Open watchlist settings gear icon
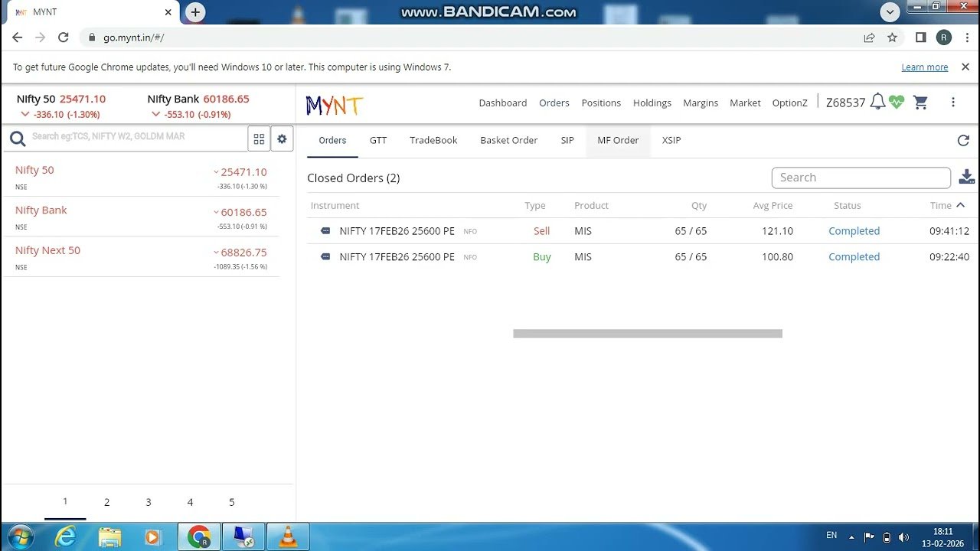Screen dimensions: 980x551 click(282, 138)
